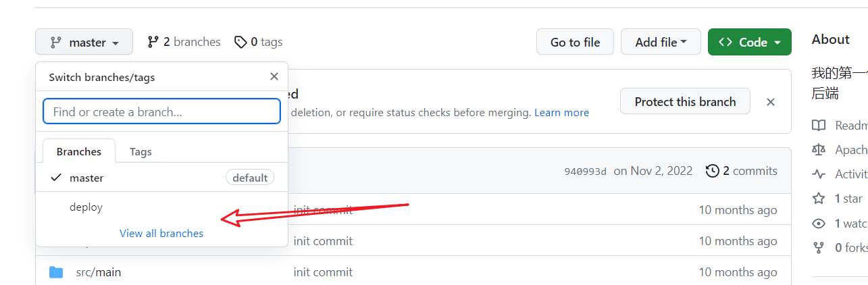The height and width of the screenshot is (285, 868).
Task: Open the View all branches link
Action: [x=161, y=234]
